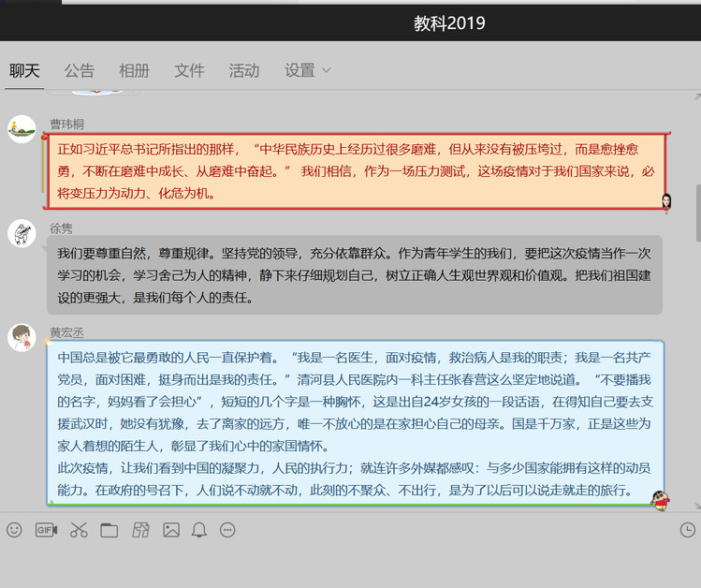Select the blue message starting 中国总是被它最勇敢的人民
The height and width of the screenshot is (588, 701).
click(356, 423)
